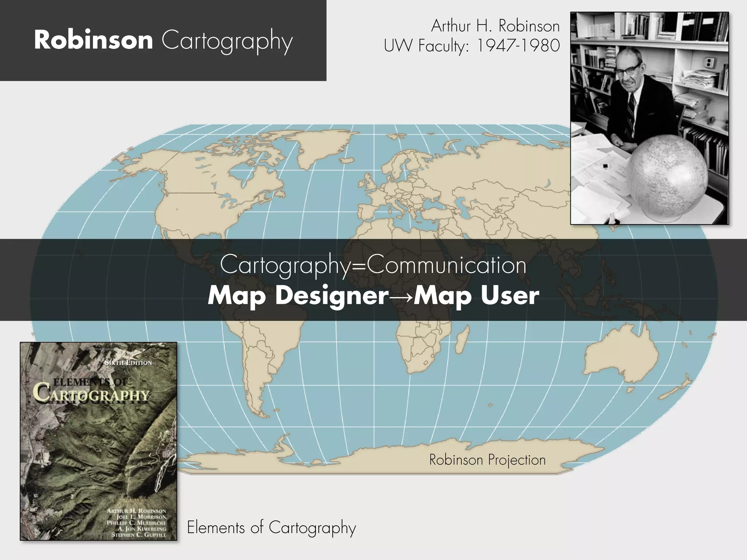Screen dimensions: 747x560
Task: Click the globe in the photograph
Action: 667,176
